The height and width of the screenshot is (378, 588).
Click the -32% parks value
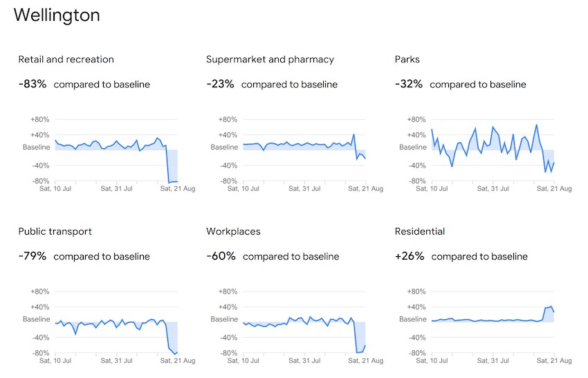pyautogui.click(x=408, y=84)
